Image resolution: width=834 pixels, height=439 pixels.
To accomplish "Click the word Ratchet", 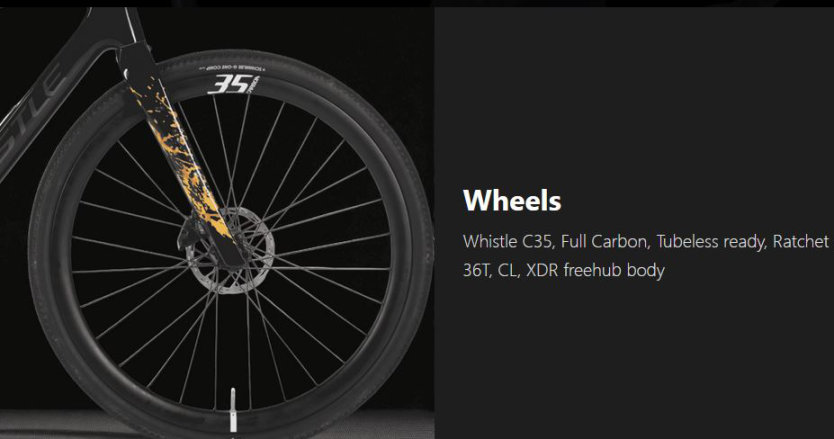I will (800, 242).
